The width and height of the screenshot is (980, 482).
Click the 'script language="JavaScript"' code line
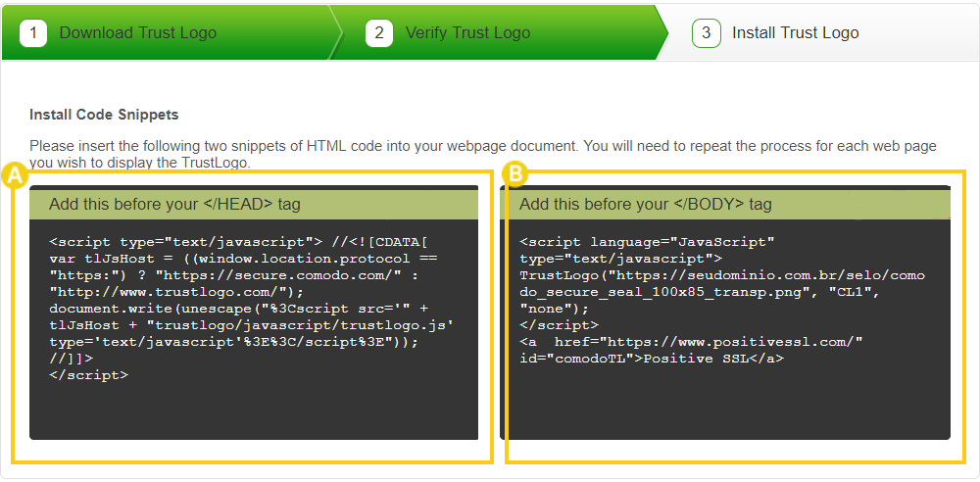[x=648, y=241]
